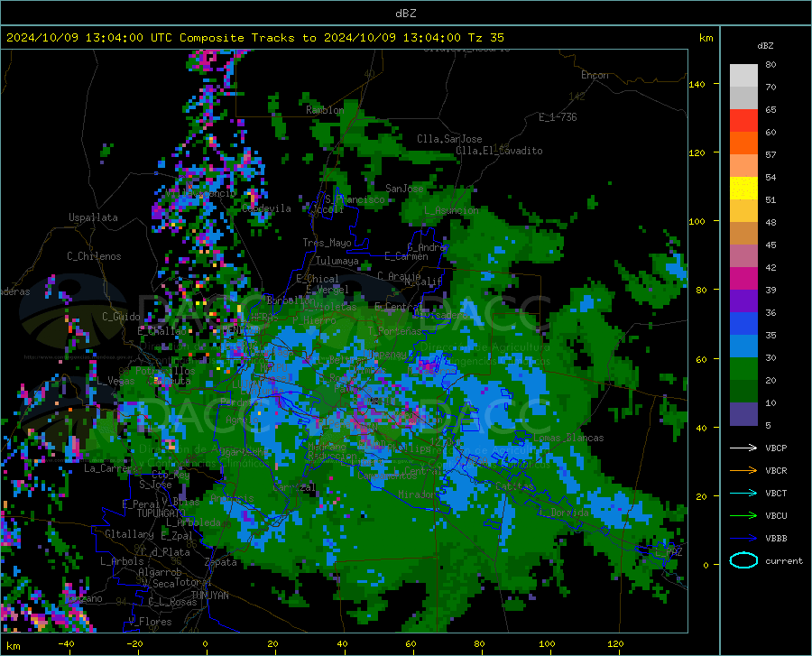Select the 5 dBZ dark purple swatch
This screenshot has width=812, height=656.
(x=743, y=414)
